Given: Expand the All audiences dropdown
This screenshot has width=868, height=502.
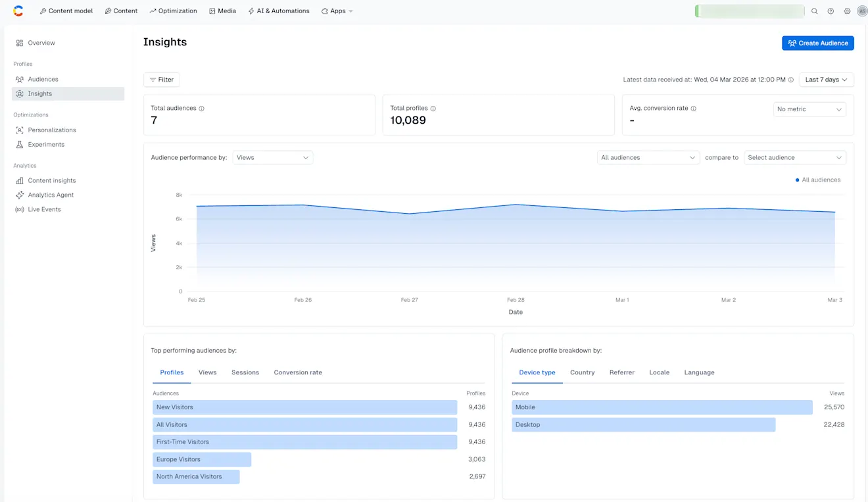Looking at the screenshot, I should pos(648,157).
